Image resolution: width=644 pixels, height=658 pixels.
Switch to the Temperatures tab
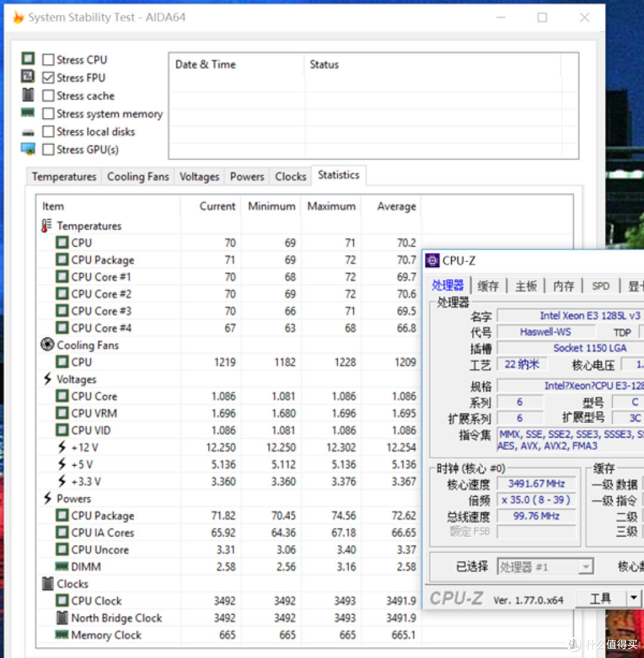pos(64,177)
